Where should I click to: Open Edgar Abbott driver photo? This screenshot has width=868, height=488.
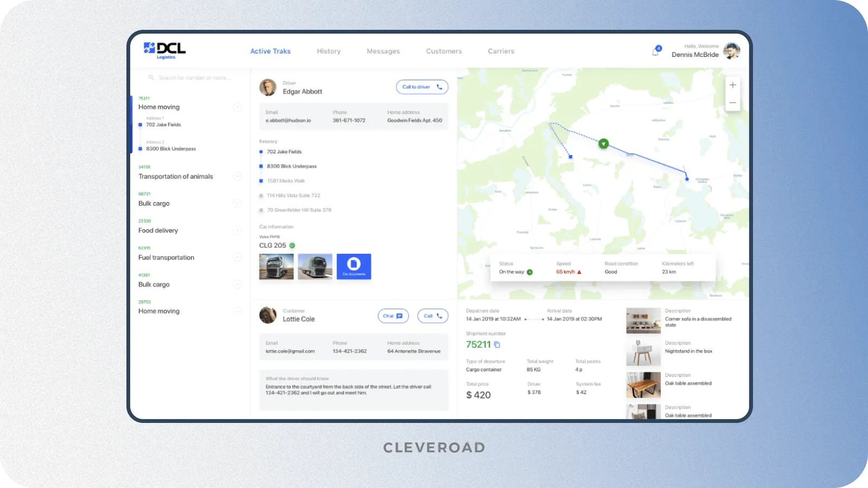coord(267,87)
